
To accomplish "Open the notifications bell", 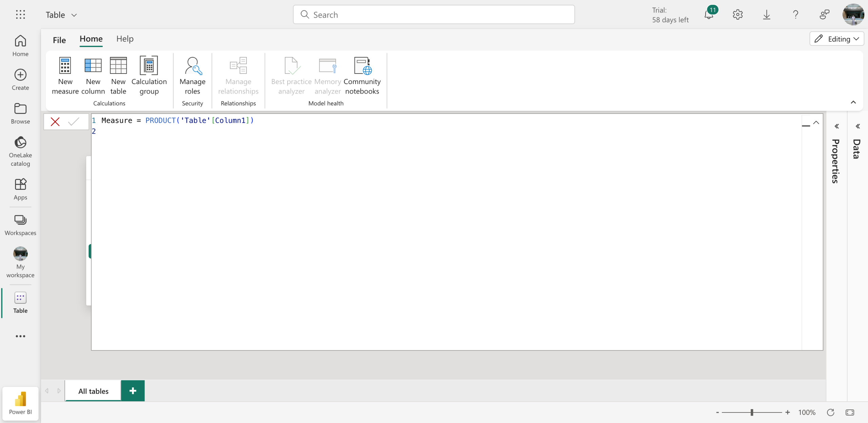I will pyautogui.click(x=709, y=15).
